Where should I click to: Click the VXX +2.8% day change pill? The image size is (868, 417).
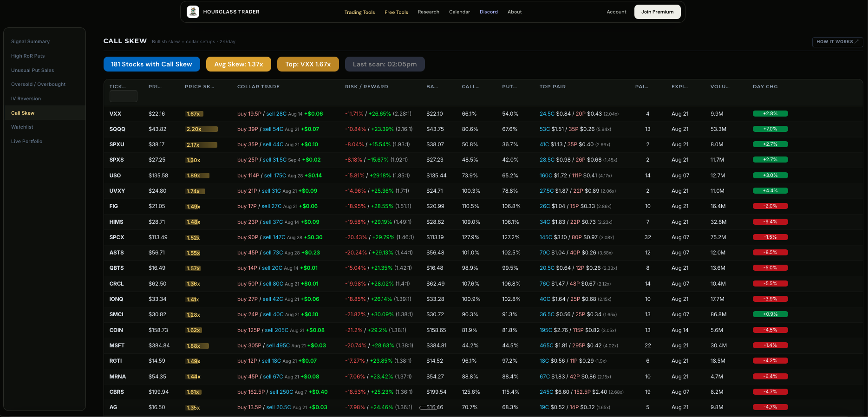tap(770, 113)
